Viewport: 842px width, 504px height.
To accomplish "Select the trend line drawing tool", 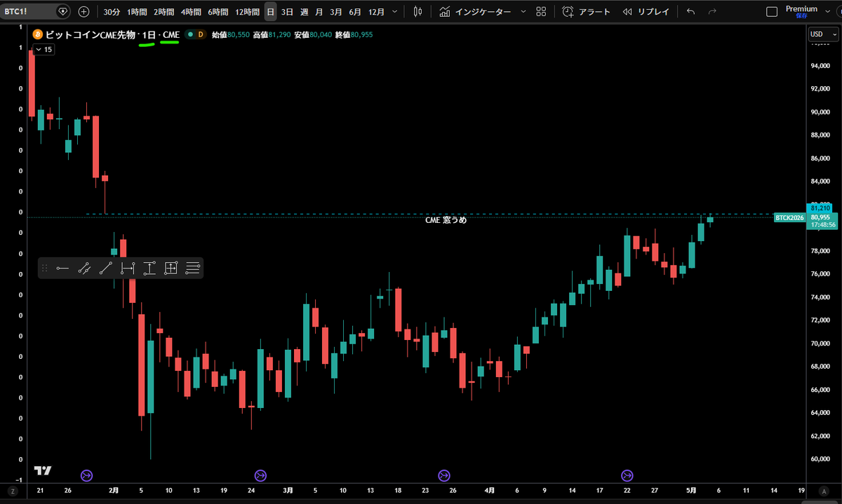I will coord(106,268).
